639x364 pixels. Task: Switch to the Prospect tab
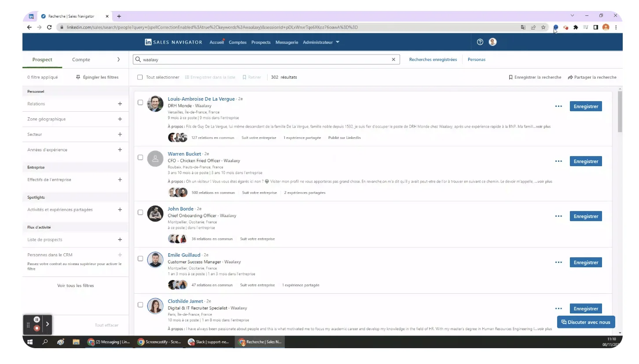coord(42,60)
